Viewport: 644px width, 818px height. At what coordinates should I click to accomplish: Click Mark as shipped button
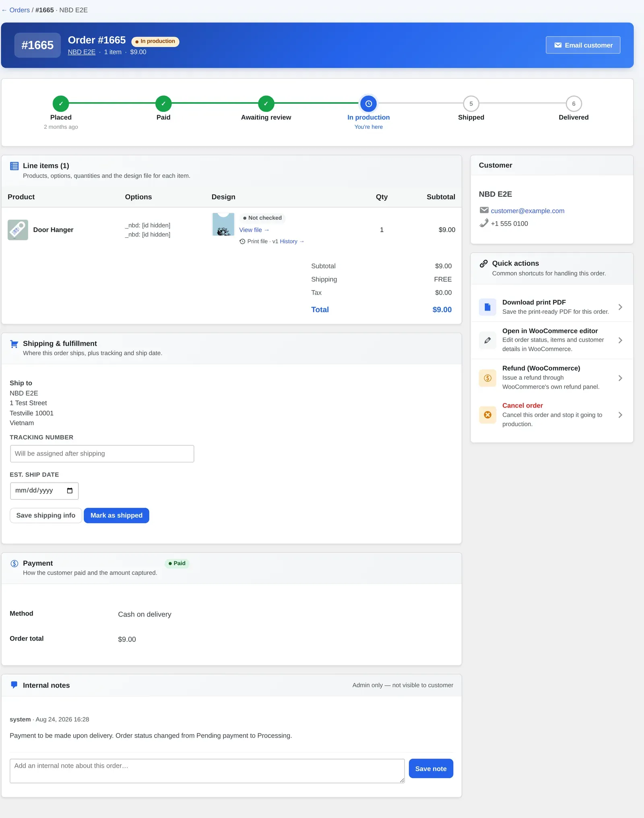(116, 515)
